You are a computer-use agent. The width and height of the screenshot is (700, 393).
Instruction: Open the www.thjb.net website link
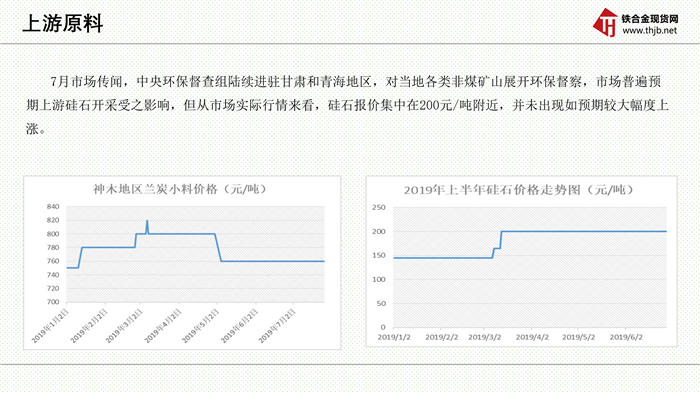tap(650, 30)
